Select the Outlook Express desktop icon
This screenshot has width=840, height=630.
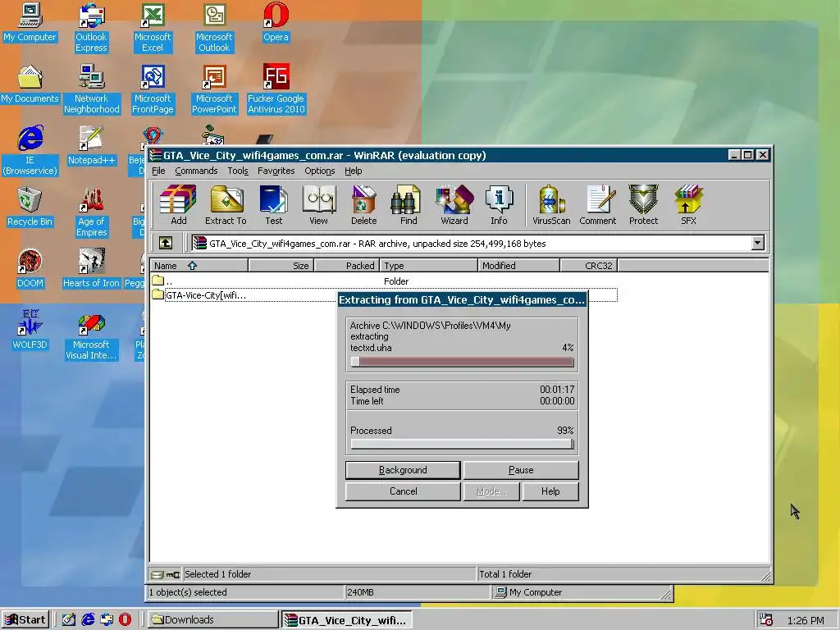pyautogui.click(x=91, y=28)
